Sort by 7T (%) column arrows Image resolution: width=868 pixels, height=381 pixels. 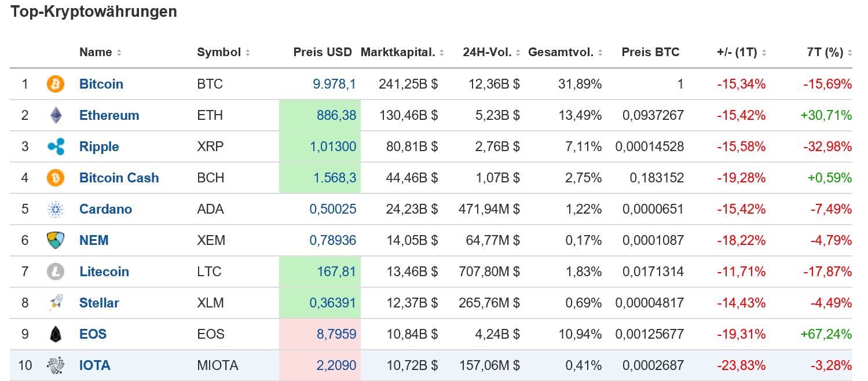pos(849,53)
